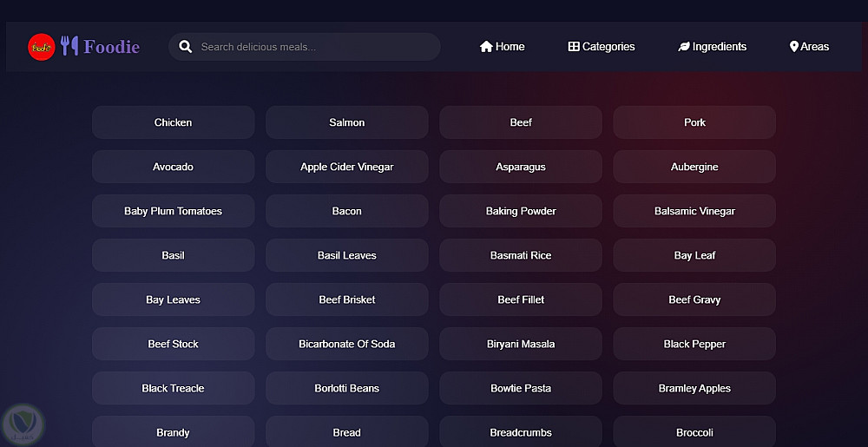Image resolution: width=868 pixels, height=447 pixels.
Task: Click the red Foodie logo badge
Action: click(x=41, y=47)
